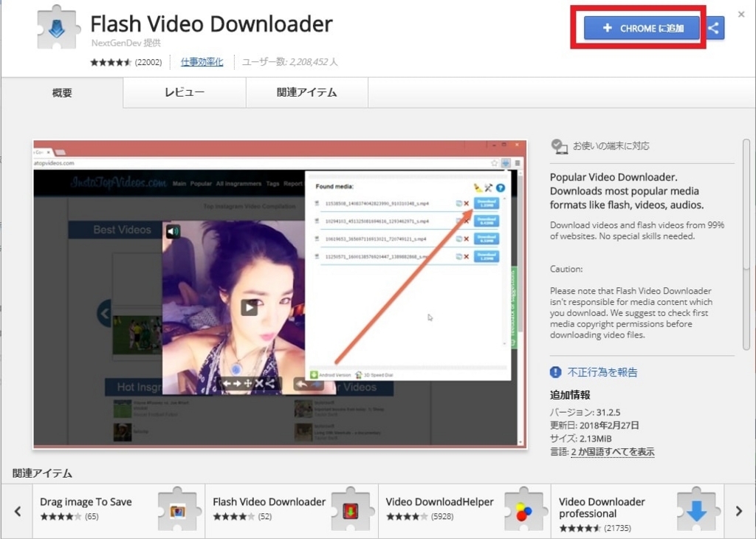Click the blue exclamation report icon

555,372
